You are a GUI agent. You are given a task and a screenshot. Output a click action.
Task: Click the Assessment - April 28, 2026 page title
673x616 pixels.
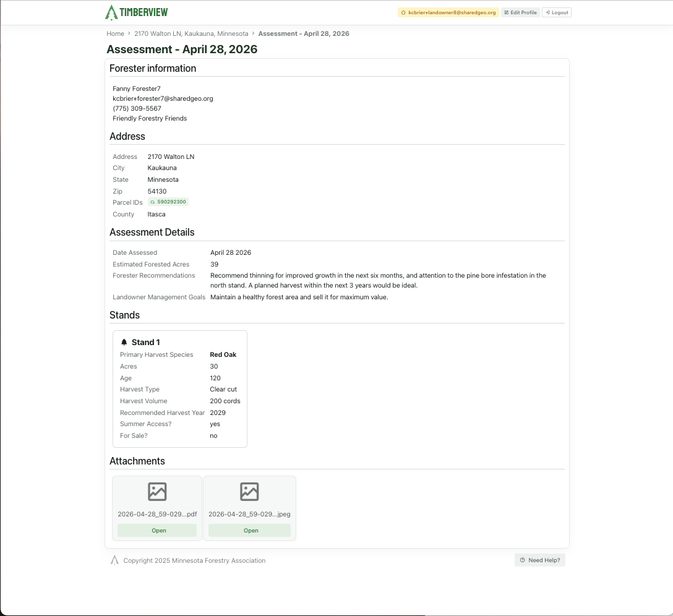point(182,49)
